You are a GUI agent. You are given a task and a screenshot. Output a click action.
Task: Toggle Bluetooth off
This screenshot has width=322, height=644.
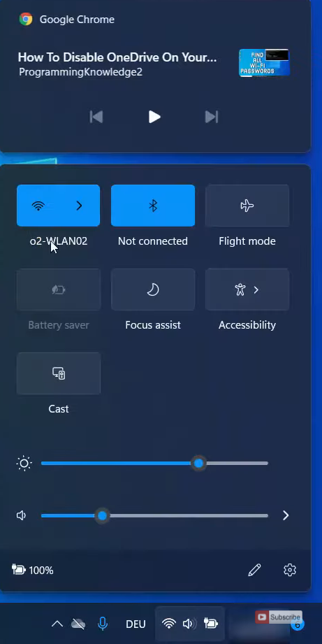pyautogui.click(x=153, y=206)
